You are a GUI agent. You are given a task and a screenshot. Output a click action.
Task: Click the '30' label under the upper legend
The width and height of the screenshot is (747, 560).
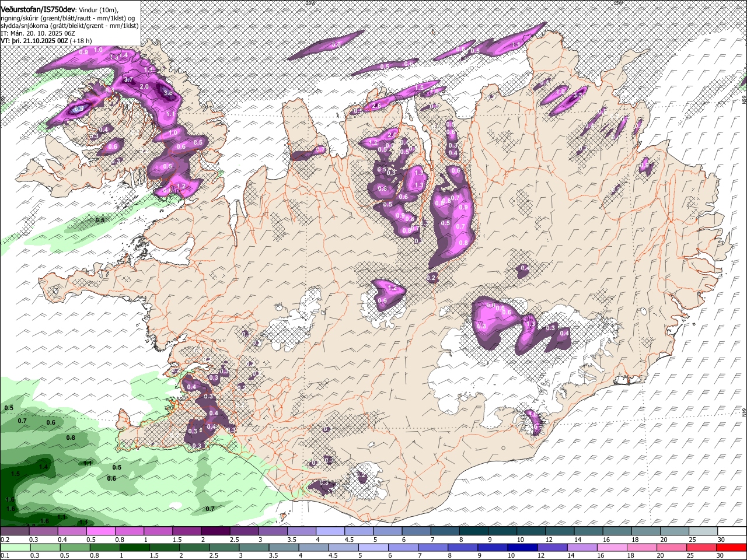click(x=721, y=540)
